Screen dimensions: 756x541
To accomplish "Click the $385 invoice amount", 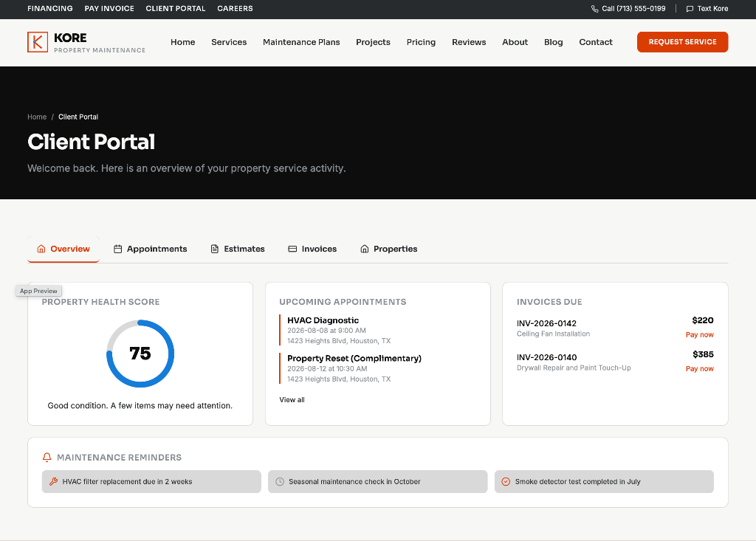I will pos(703,354).
